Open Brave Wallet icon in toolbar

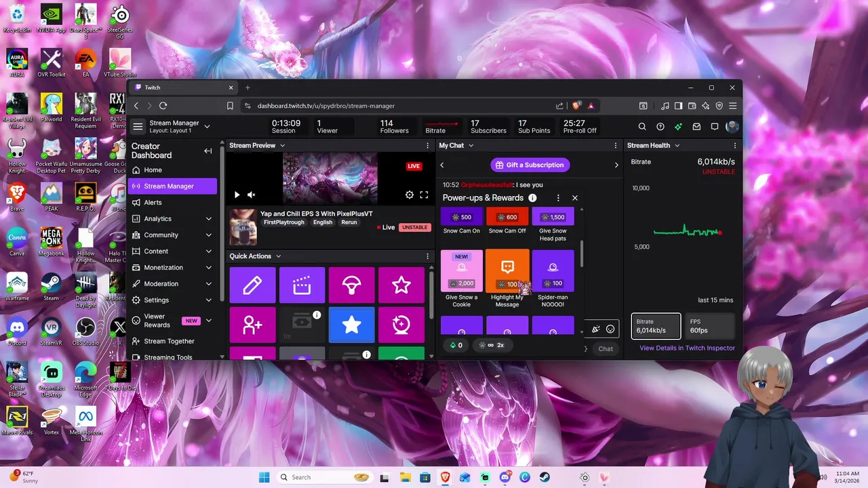(x=692, y=106)
